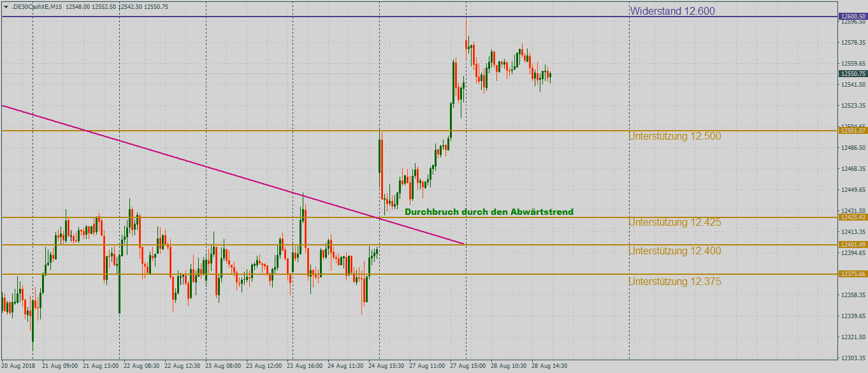Viewport: 868px width, 373px height.
Task: Click the 12394.65 price scale value
Action: (x=853, y=253)
